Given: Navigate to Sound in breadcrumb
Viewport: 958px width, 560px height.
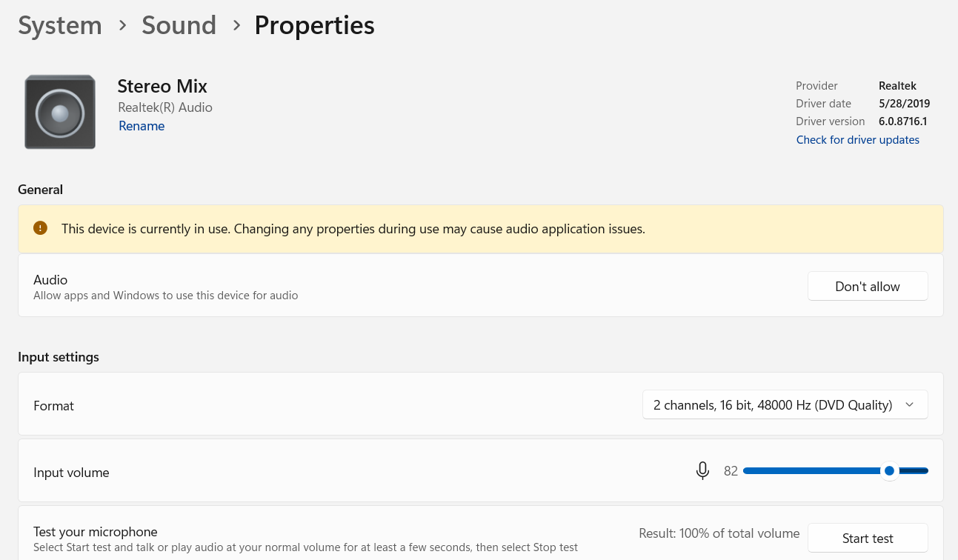Looking at the screenshot, I should pos(179,25).
